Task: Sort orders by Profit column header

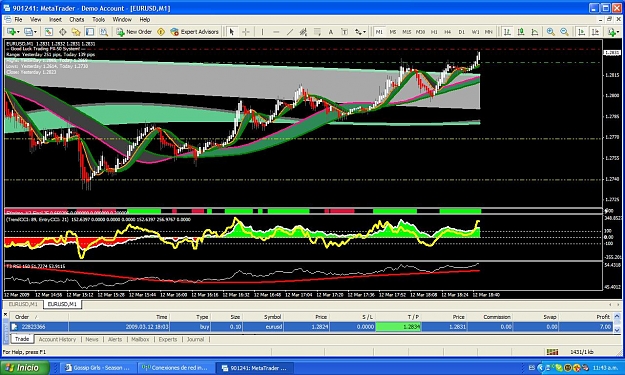Action: tap(586, 317)
